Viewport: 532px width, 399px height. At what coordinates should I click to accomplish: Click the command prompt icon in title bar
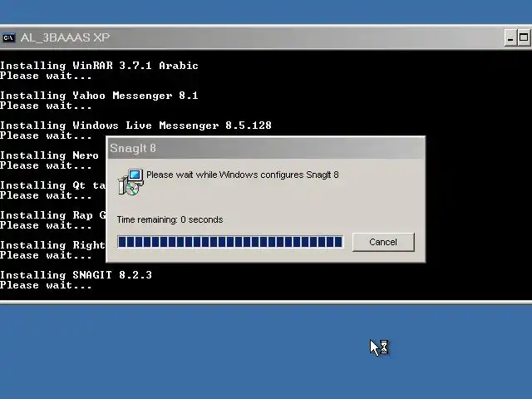tap(8, 37)
